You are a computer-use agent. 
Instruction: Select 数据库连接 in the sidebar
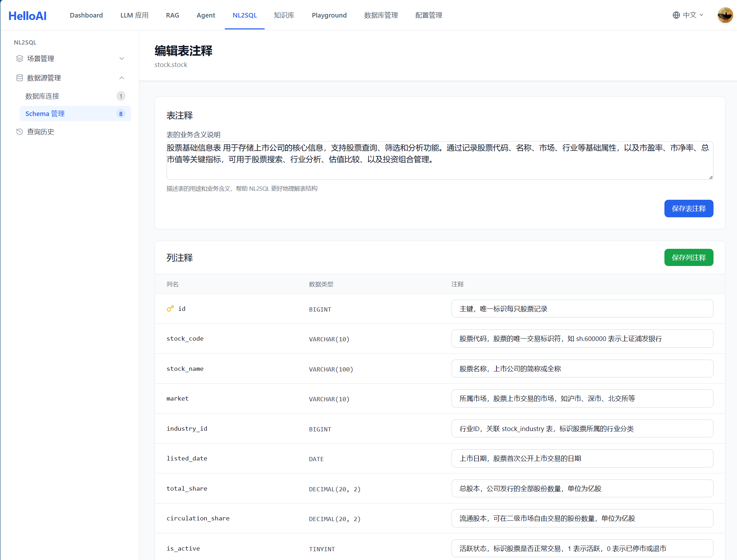(x=42, y=96)
